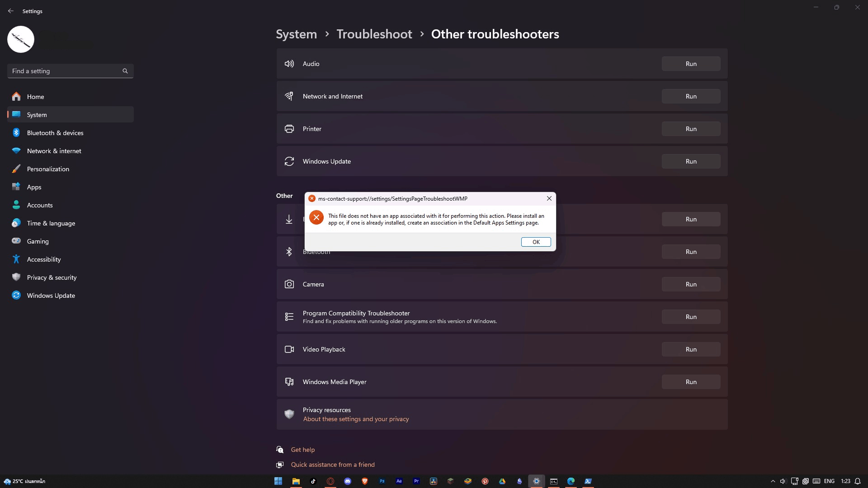Run the Windows Media Player troubleshooter
The width and height of the screenshot is (868, 488).
click(691, 382)
